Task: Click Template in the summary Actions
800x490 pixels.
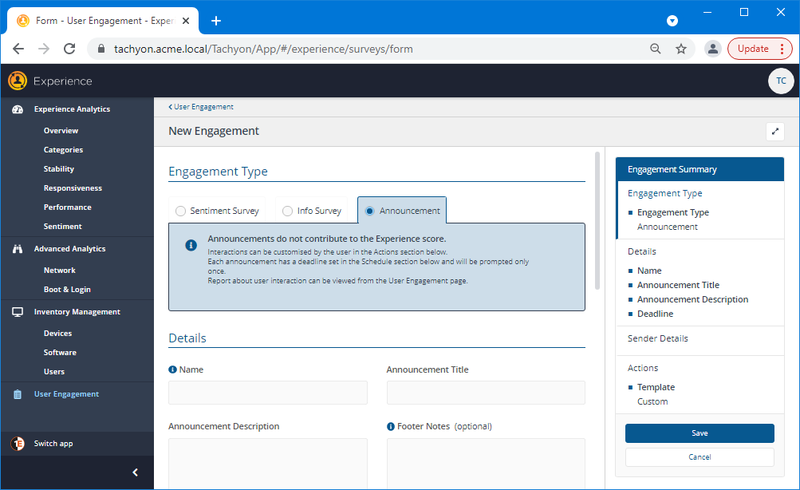Action: point(656,387)
